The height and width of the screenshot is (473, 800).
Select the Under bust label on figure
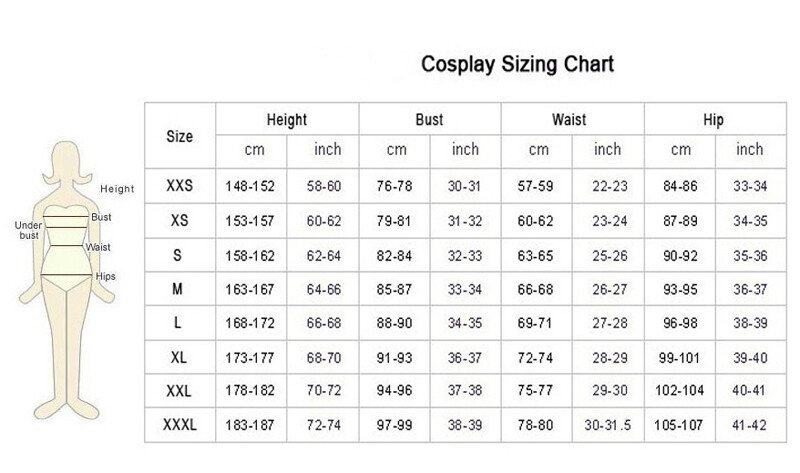29,230
